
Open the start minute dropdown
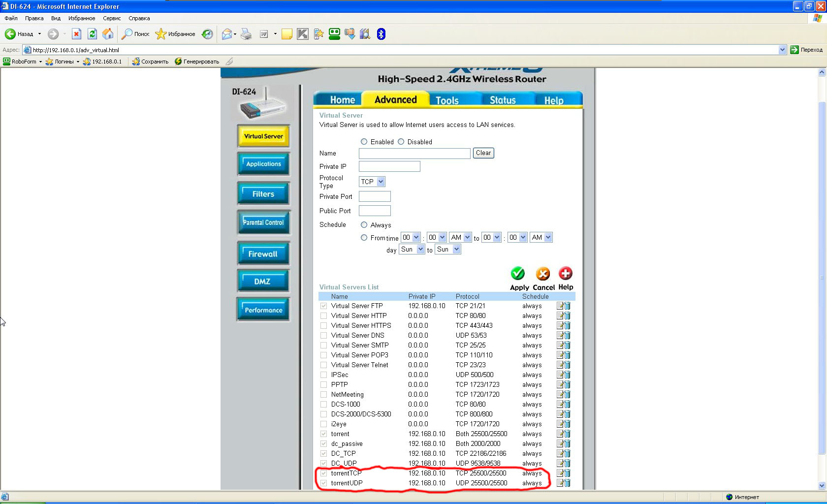click(437, 237)
